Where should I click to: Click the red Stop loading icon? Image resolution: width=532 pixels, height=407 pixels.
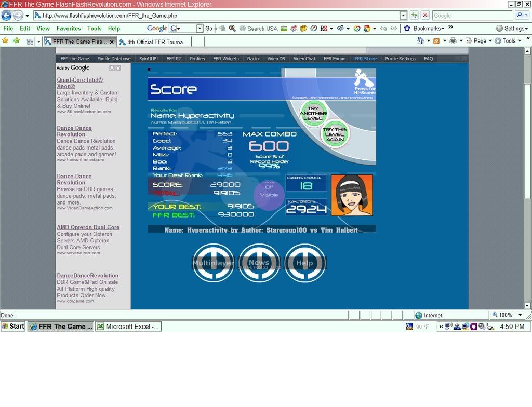coord(425,16)
